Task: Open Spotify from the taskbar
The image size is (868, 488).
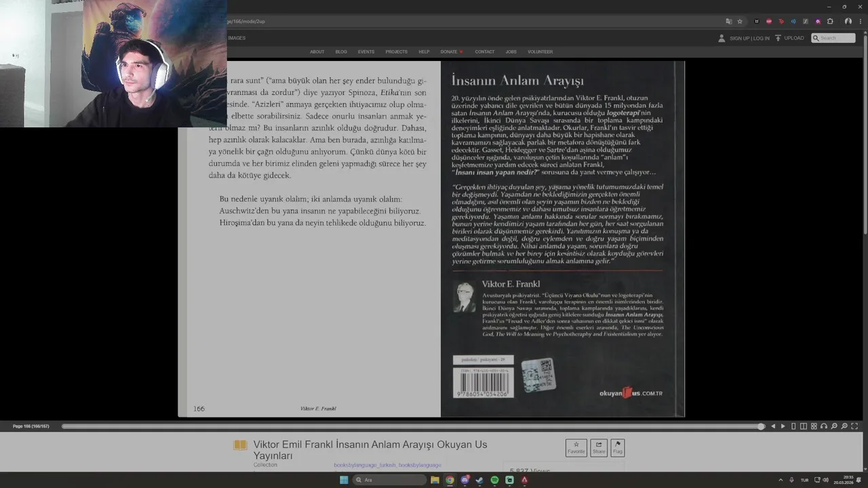Action: [494, 480]
